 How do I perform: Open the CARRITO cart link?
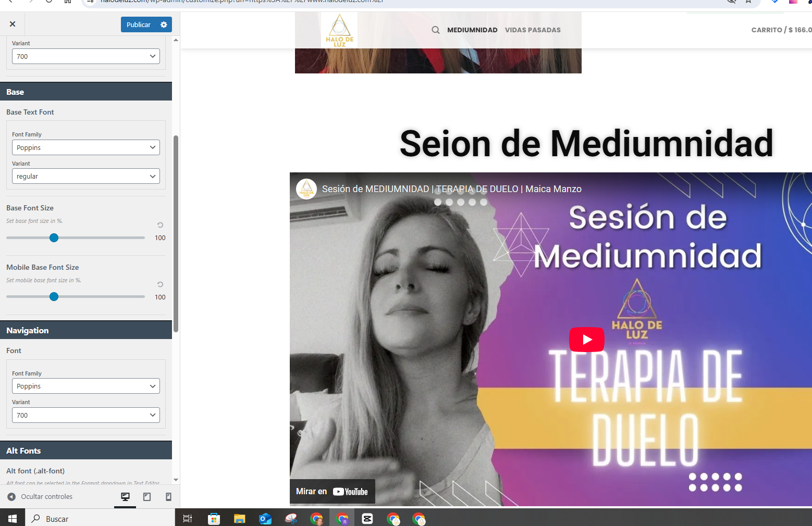point(781,30)
